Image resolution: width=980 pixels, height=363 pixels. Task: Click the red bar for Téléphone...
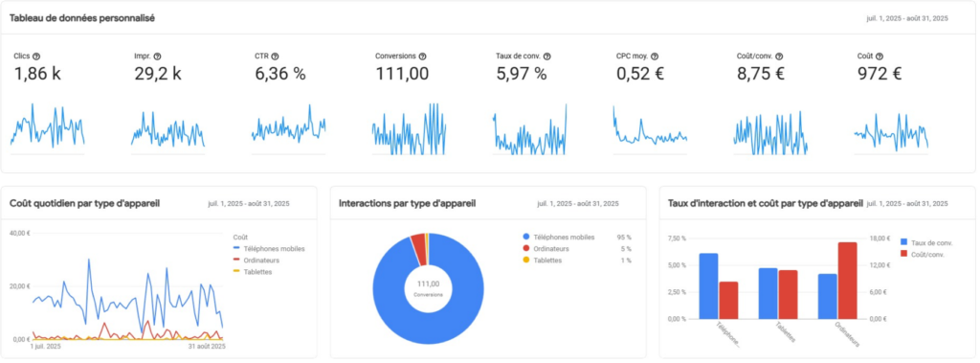pyautogui.click(x=728, y=301)
